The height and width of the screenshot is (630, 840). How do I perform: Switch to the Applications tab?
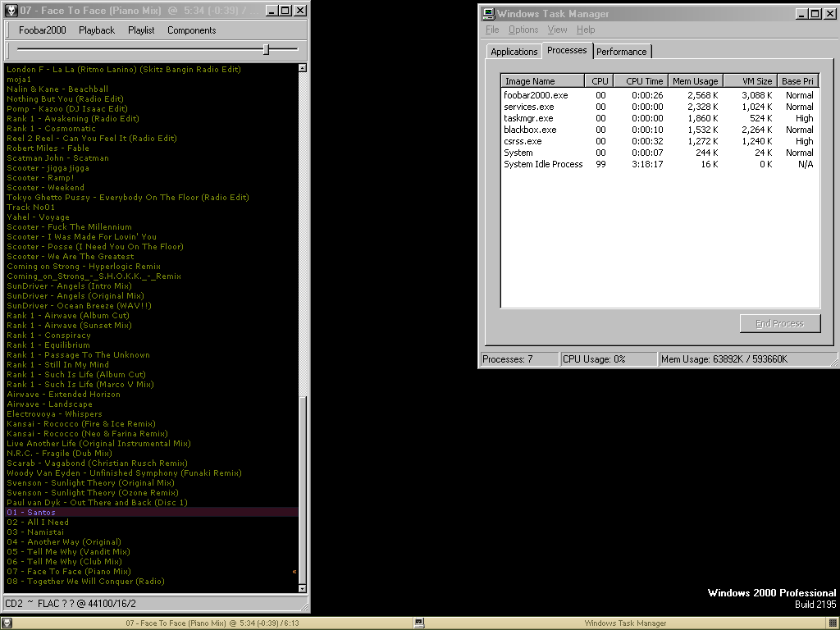pos(514,52)
